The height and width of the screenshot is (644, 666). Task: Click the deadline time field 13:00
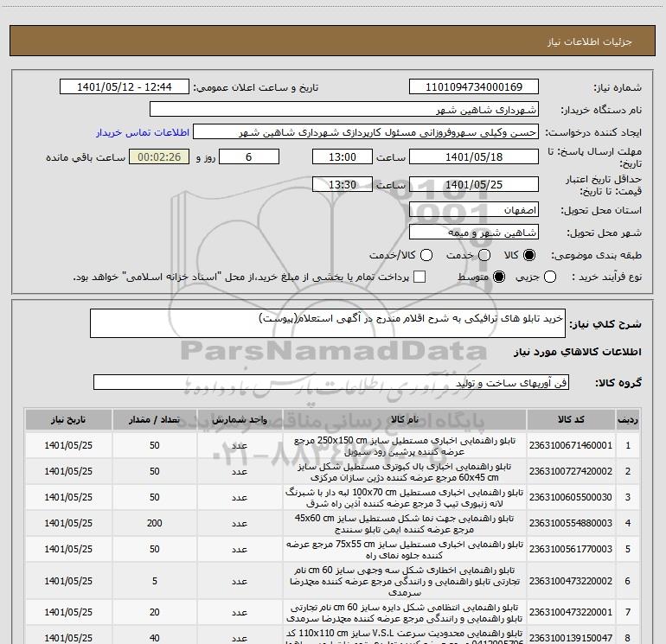[x=343, y=157]
